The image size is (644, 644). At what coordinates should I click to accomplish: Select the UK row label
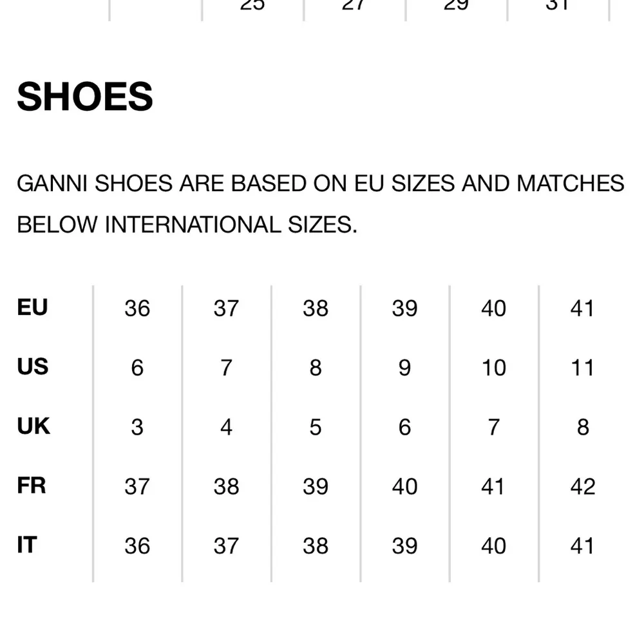33,426
